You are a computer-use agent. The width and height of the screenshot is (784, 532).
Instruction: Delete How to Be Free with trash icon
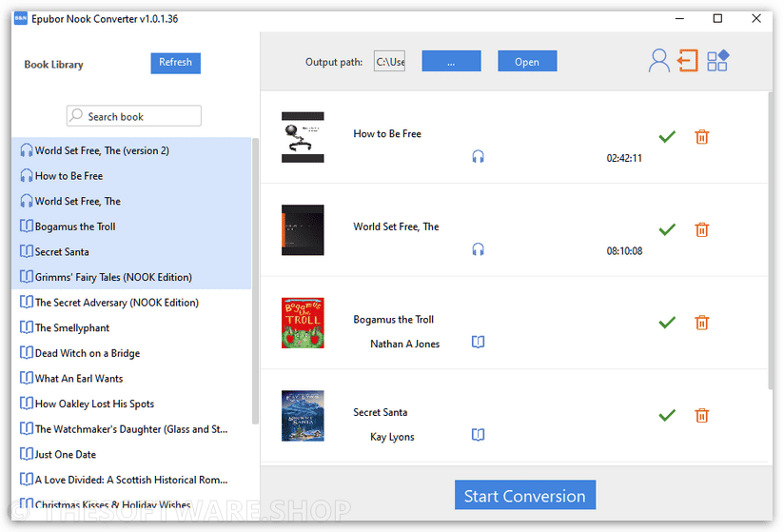click(x=701, y=136)
